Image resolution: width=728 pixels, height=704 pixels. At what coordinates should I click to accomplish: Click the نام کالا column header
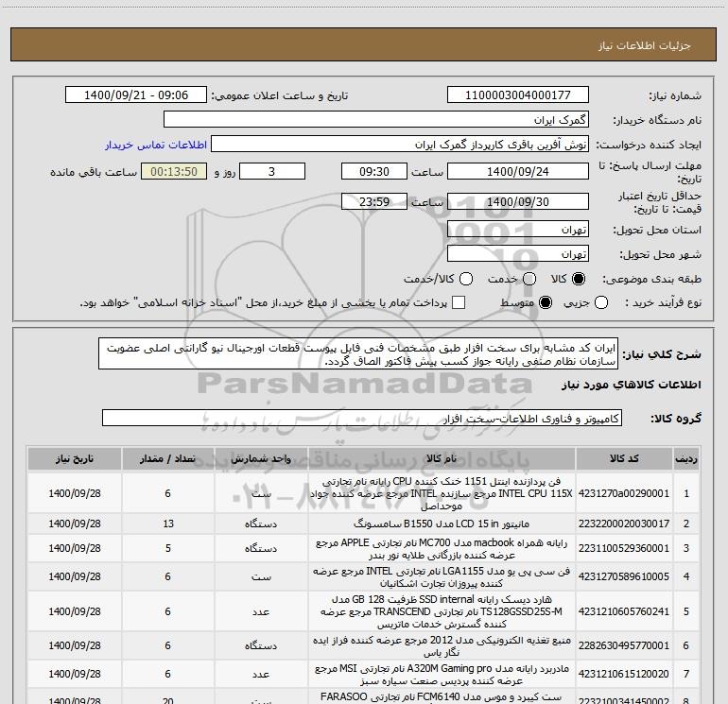click(442, 458)
